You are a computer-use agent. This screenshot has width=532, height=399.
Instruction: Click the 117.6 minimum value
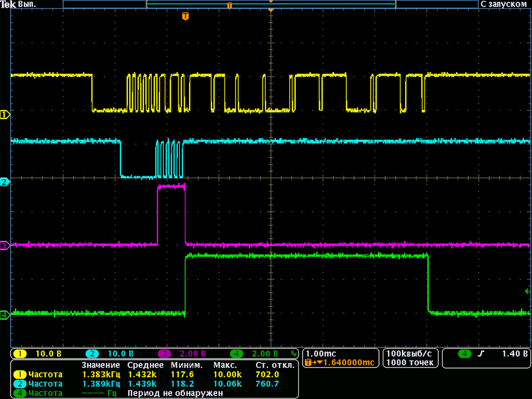coord(182,375)
